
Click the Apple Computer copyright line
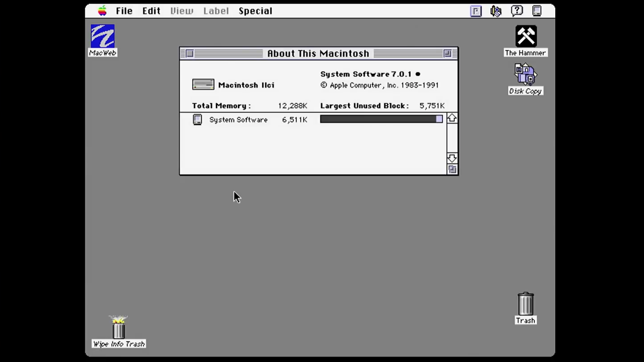380,85
